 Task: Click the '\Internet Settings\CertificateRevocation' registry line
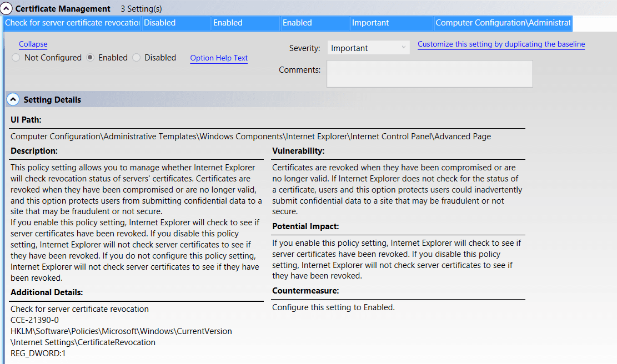coord(83,342)
